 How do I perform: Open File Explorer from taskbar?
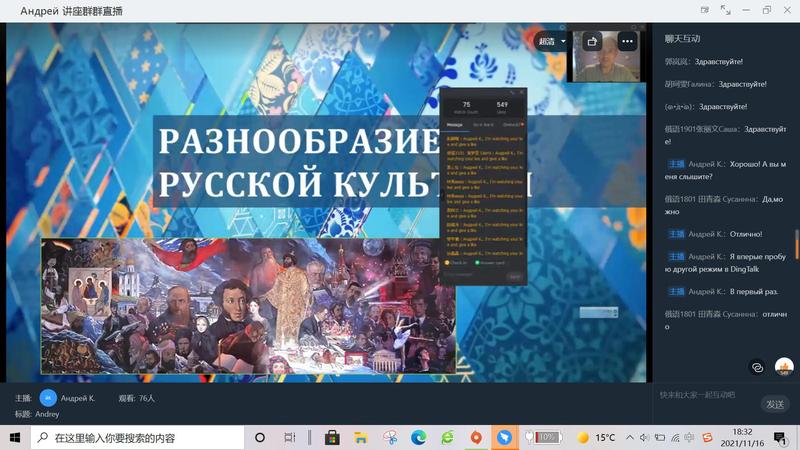click(361, 438)
